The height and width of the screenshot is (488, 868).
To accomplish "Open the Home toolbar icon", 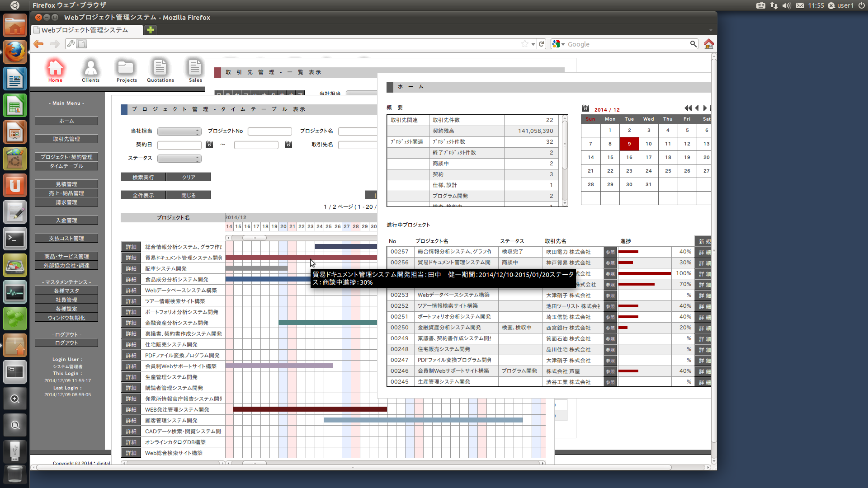I will pos(55,70).
